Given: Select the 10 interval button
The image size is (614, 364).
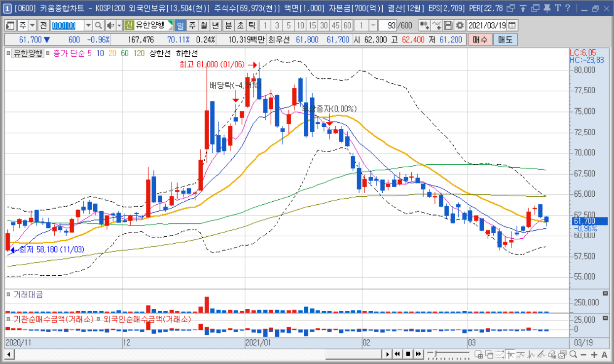Looking at the screenshot, I should (x=300, y=25).
